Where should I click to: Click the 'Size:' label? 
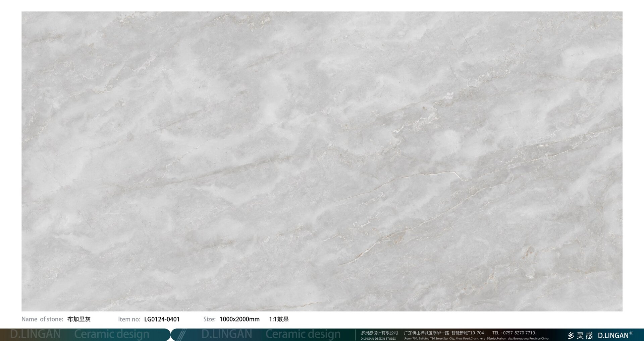(x=209, y=319)
